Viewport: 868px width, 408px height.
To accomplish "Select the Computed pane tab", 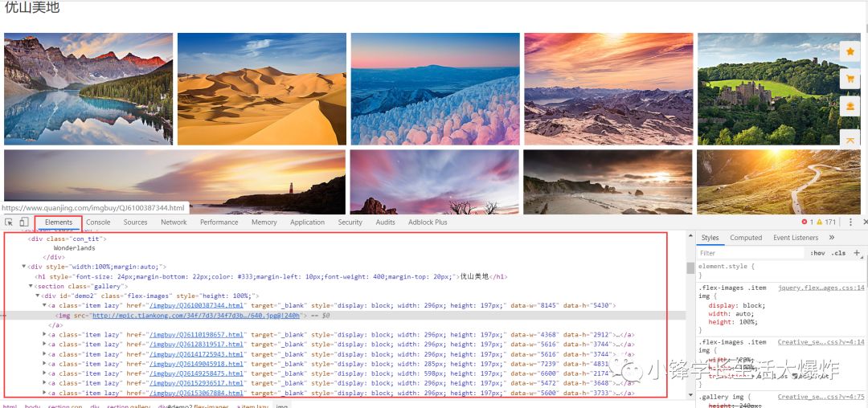I will click(x=746, y=238).
